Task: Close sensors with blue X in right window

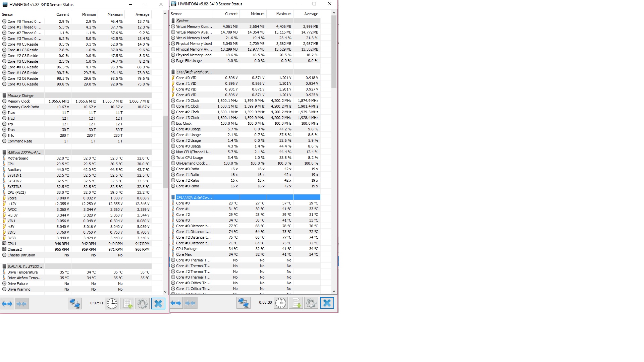Action: tap(327, 303)
